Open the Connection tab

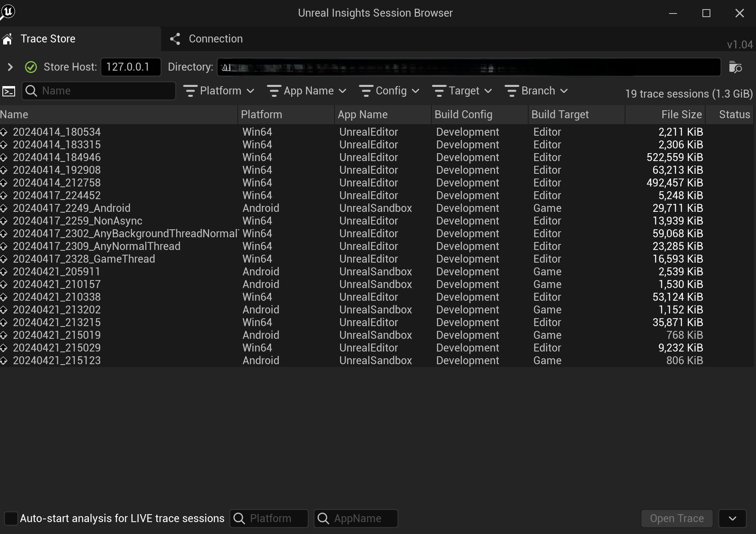point(206,39)
